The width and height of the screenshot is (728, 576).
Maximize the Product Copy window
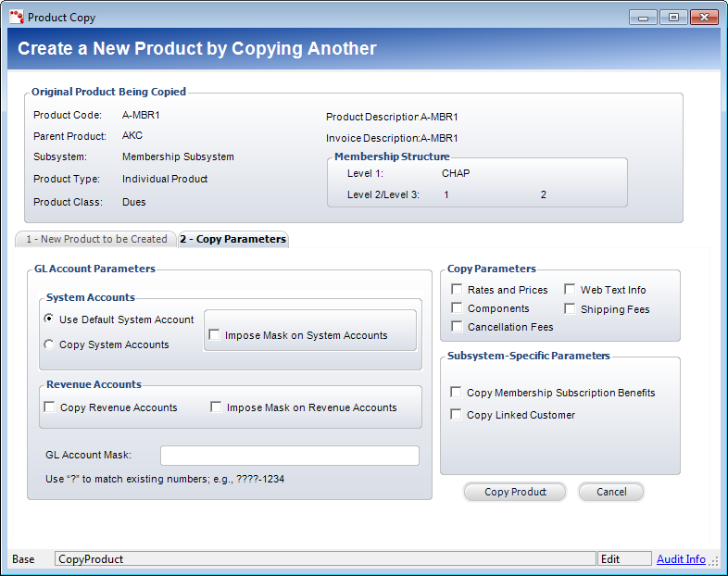[x=672, y=17]
